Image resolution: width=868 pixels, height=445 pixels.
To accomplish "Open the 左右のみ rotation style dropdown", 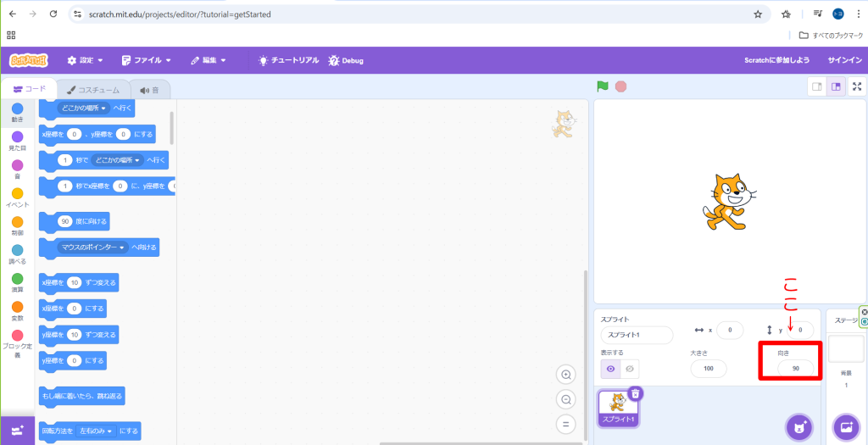I will click(109, 431).
